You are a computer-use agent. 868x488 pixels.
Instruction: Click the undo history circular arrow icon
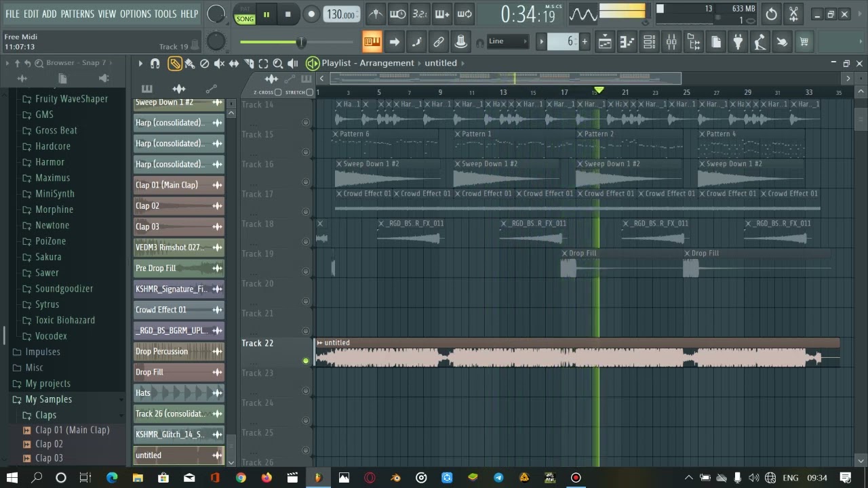772,14
